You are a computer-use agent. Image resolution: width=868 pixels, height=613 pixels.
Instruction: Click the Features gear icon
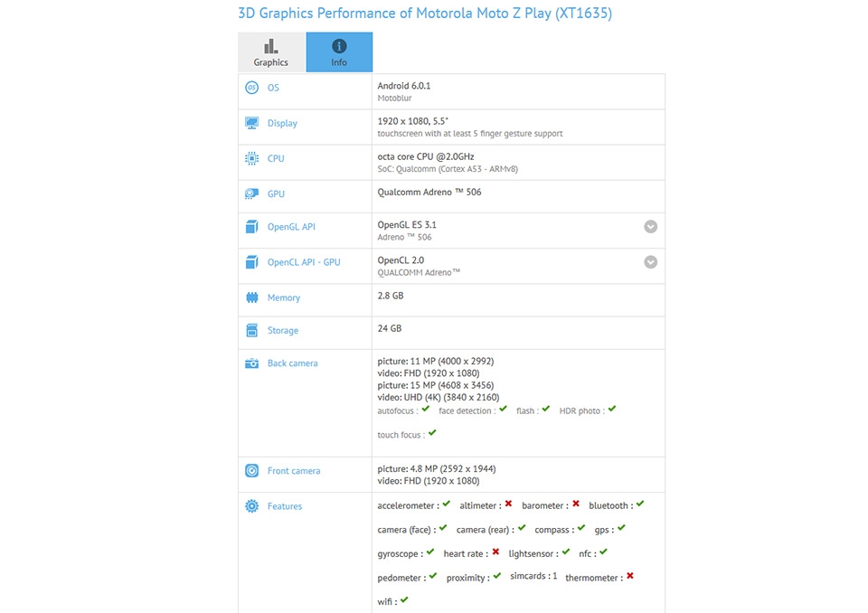pyautogui.click(x=251, y=506)
